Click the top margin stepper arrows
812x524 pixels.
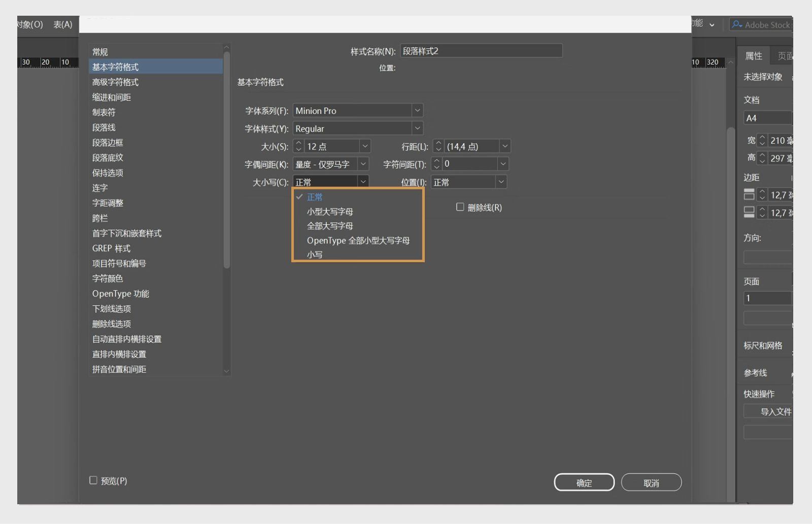click(x=762, y=195)
